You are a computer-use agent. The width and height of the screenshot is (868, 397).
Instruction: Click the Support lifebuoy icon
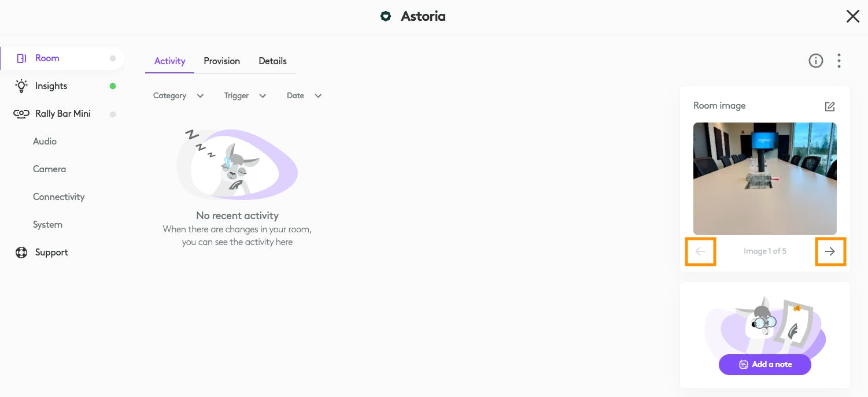tap(21, 253)
